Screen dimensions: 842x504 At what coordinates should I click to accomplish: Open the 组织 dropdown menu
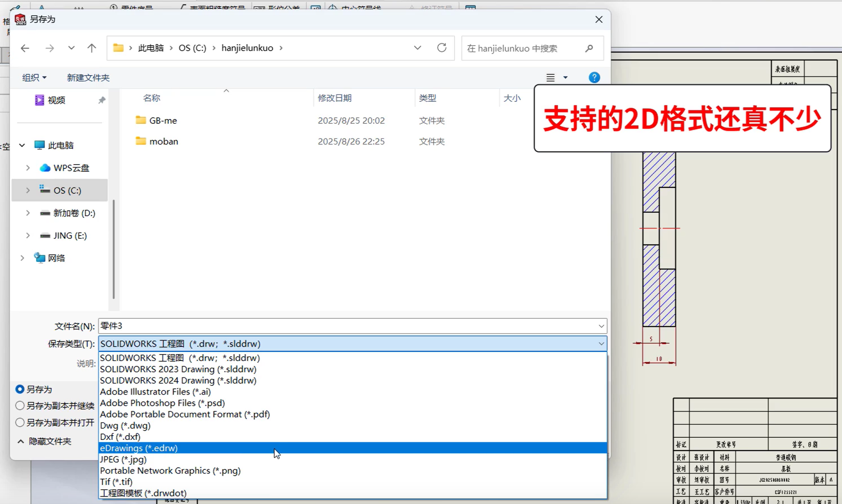[34, 78]
